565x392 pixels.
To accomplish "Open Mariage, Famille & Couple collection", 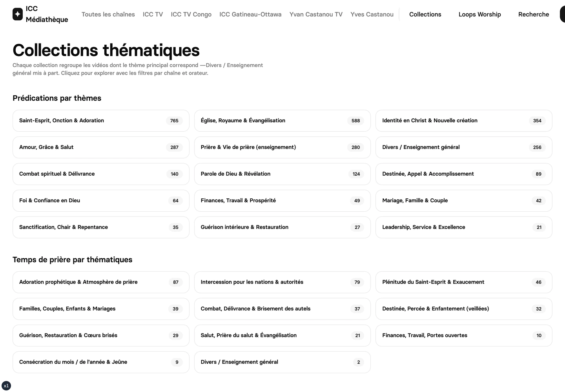I will [464, 201].
